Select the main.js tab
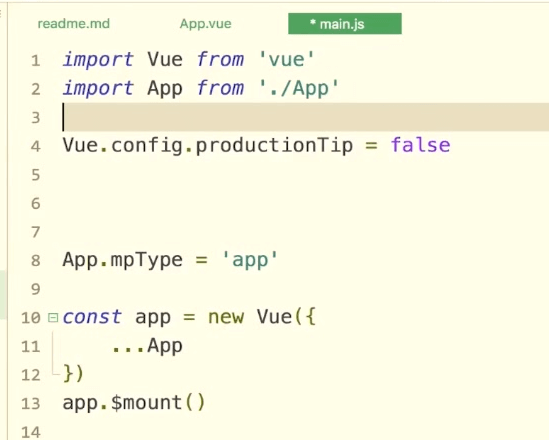The image size is (549, 440). pos(345,24)
